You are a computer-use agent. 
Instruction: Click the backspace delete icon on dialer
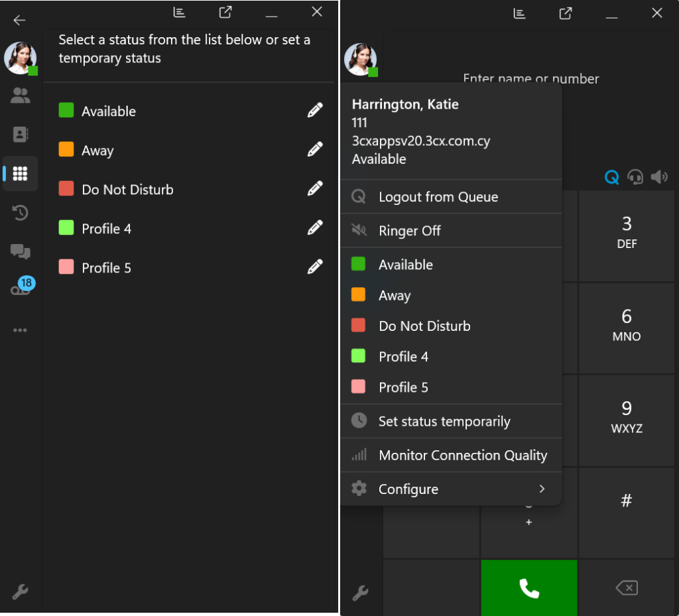(x=627, y=588)
